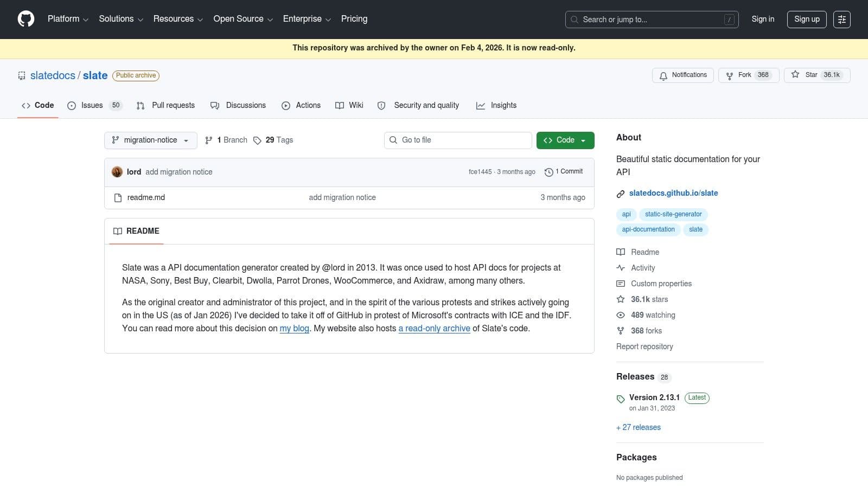Open the green Code dropdown
The height and width of the screenshot is (488, 868).
coord(565,140)
